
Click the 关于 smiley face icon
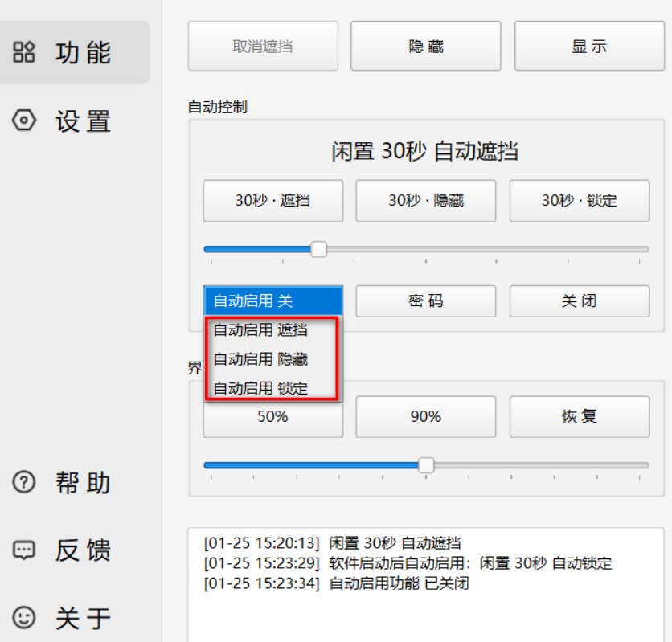pyautogui.click(x=25, y=618)
